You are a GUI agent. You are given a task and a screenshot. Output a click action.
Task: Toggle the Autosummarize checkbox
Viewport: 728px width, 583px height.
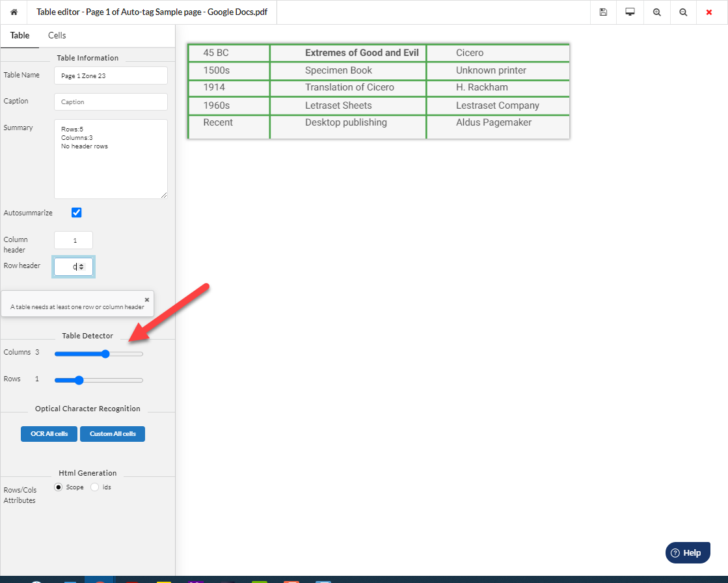pyautogui.click(x=76, y=212)
